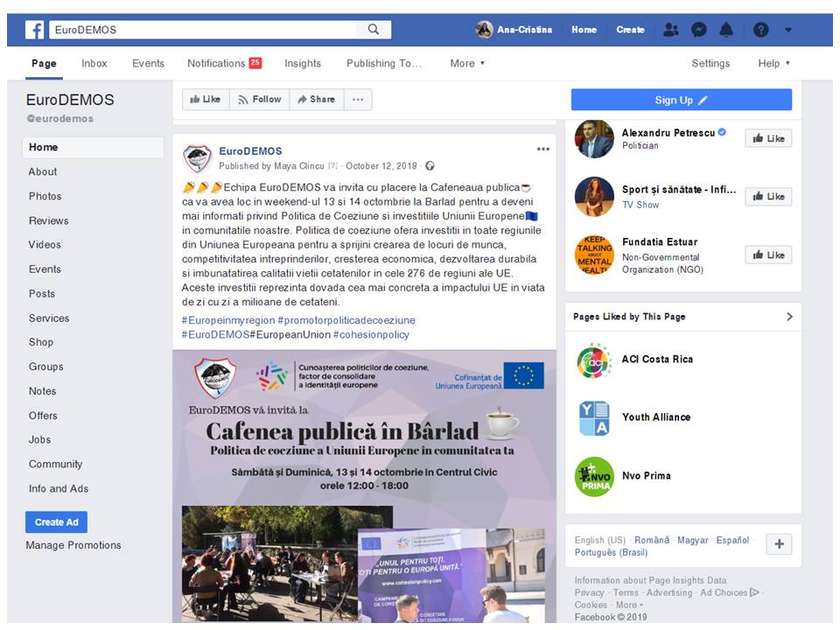Screen dimensions: 840x630
Task: Open Services in the sidebar
Action: 49,318
